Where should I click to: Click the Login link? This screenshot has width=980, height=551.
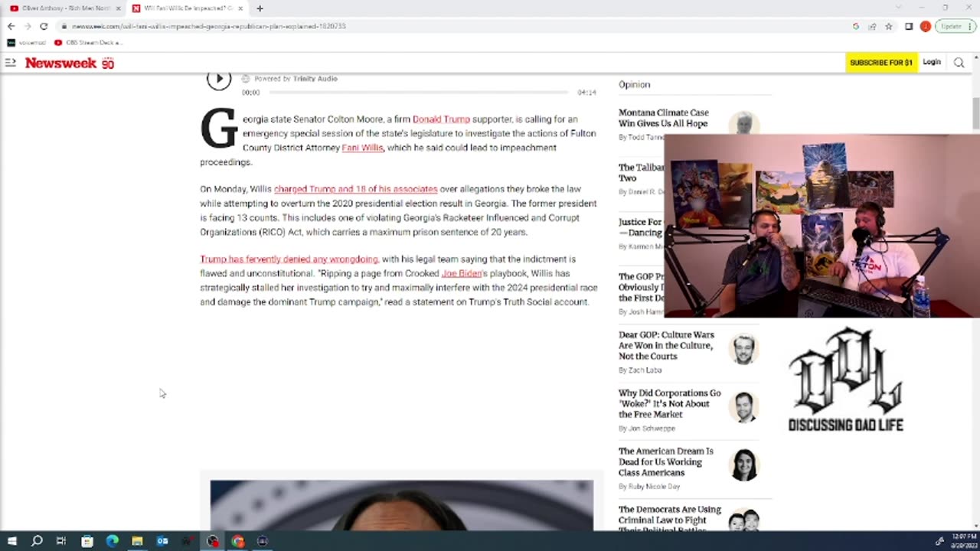[x=932, y=62]
